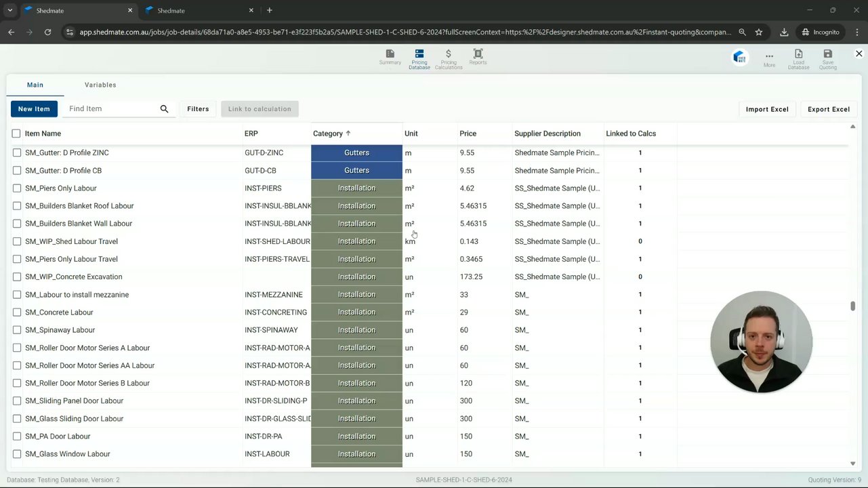
Task: Close the full-screen panel with X
Action: tap(859, 54)
